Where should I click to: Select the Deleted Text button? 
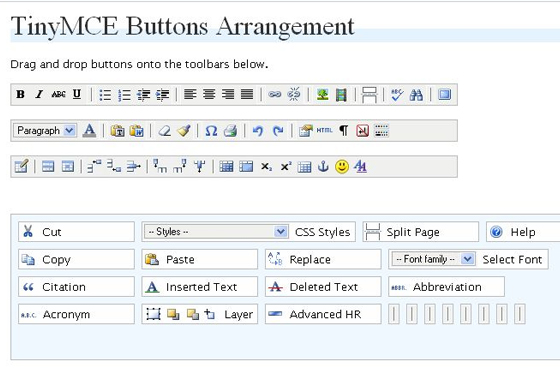tap(323, 287)
